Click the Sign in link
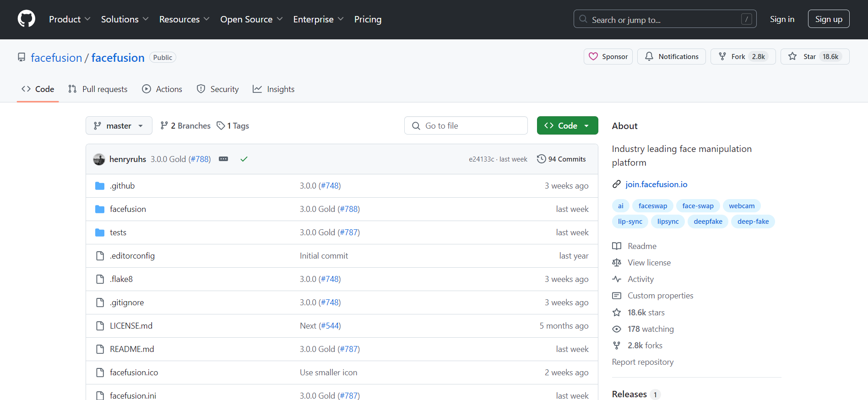Image resolution: width=868 pixels, height=400 pixels. [x=782, y=19]
